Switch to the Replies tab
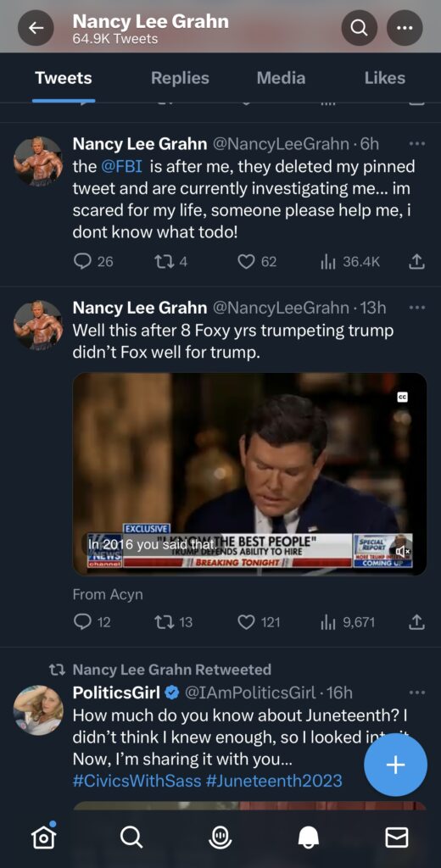This screenshot has width=441, height=868. click(180, 78)
